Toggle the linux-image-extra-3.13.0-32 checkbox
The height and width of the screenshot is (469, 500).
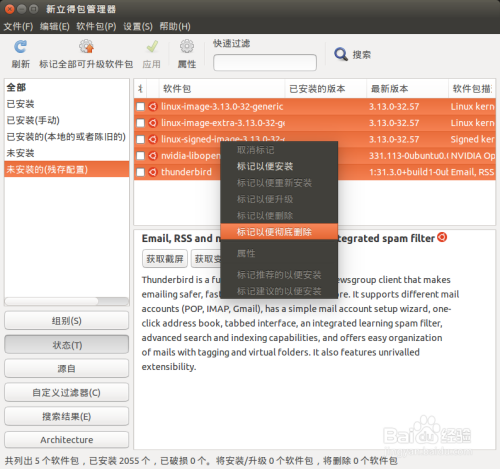pyautogui.click(x=141, y=123)
